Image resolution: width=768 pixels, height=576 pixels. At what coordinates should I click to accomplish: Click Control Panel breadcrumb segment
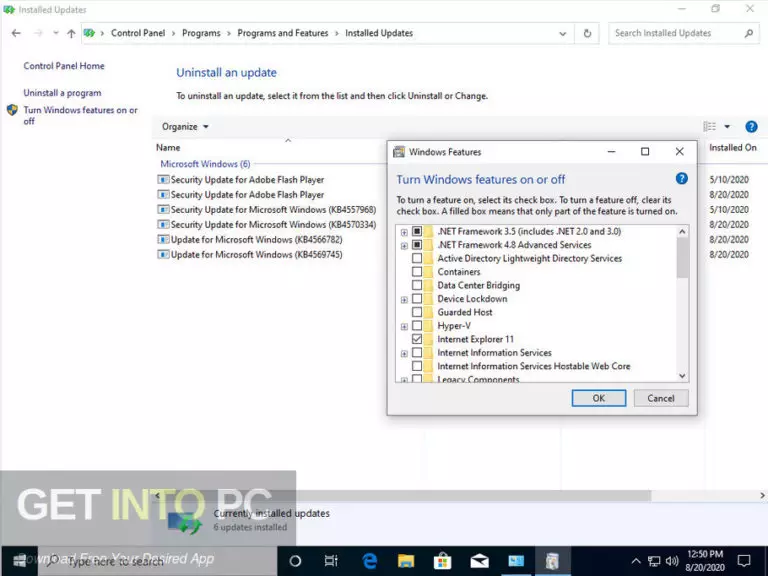138,33
